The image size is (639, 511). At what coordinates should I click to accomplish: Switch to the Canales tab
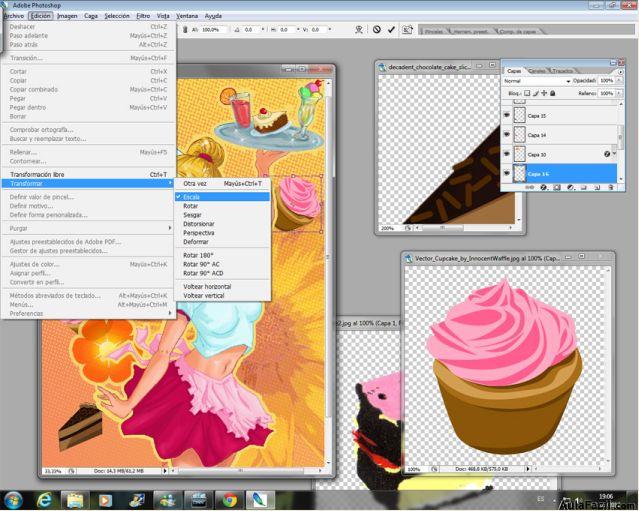tap(537, 71)
